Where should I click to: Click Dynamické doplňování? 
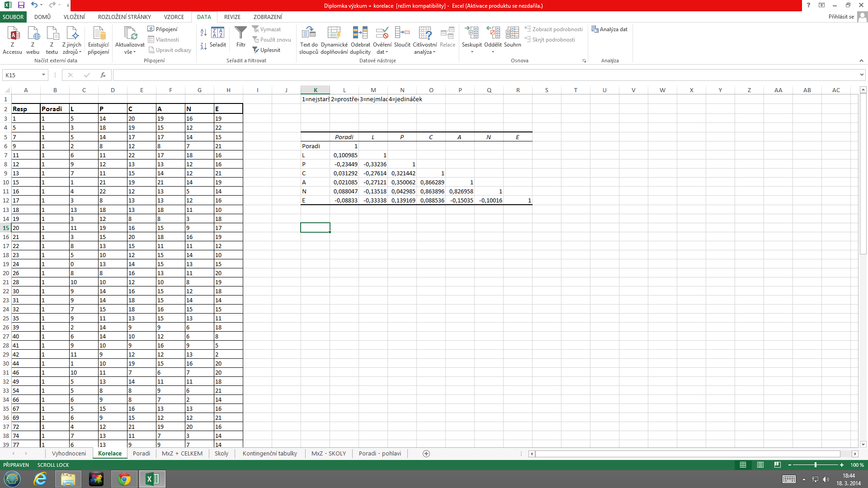pyautogui.click(x=334, y=40)
